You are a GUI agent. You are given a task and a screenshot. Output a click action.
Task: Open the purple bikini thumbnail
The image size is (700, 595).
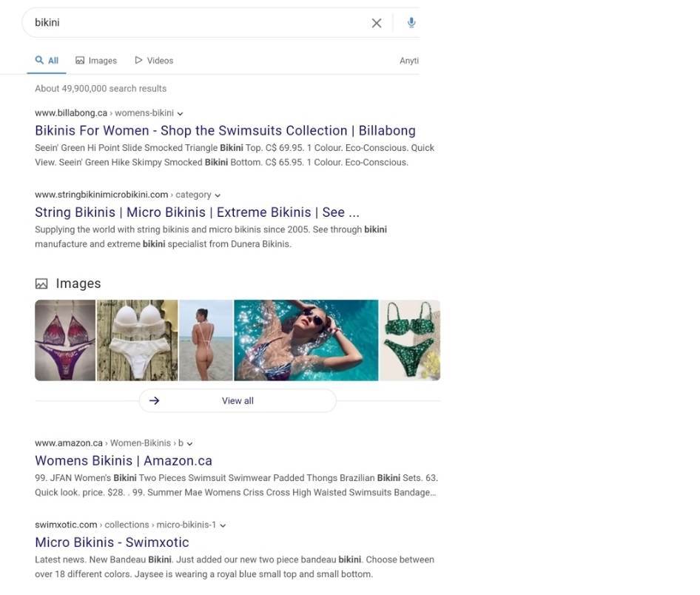[65, 340]
